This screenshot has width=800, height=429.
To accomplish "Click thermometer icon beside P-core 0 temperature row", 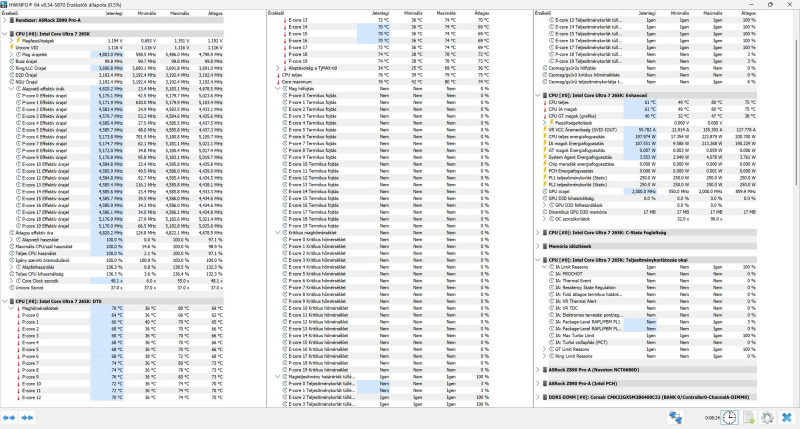I will click(17, 315).
